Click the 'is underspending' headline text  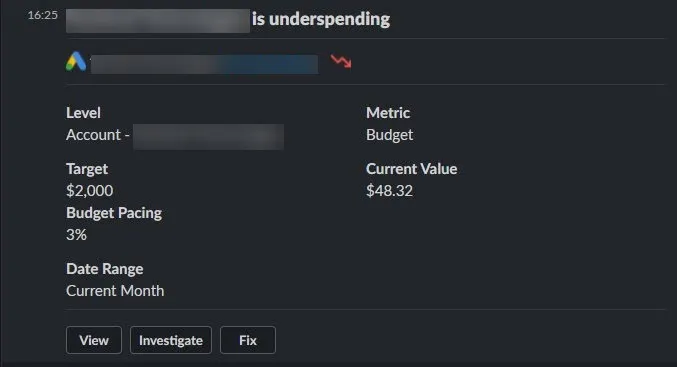[321, 19]
